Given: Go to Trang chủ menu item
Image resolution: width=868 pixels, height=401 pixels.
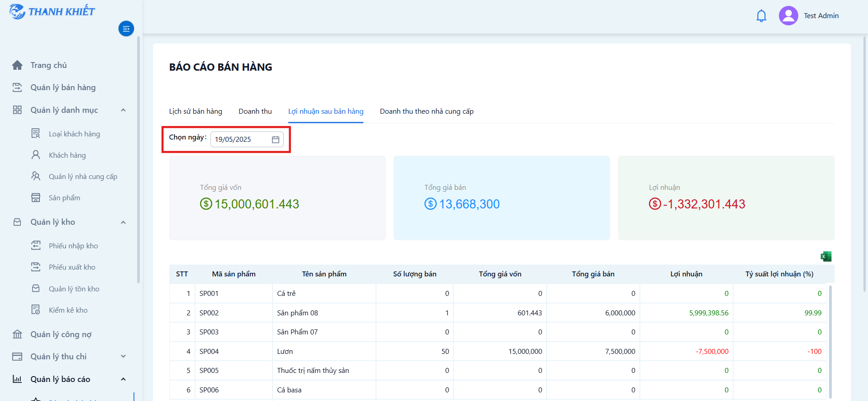Looking at the screenshot, I should click(x=48, y=65).
